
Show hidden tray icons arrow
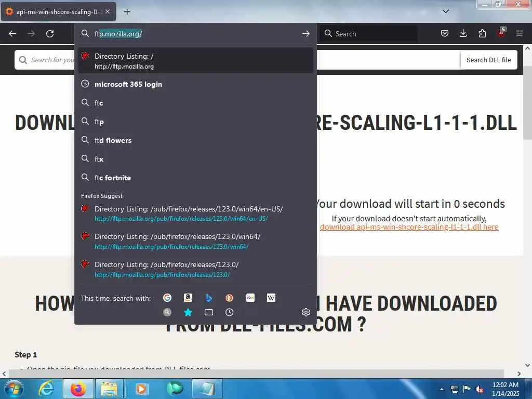442,389
